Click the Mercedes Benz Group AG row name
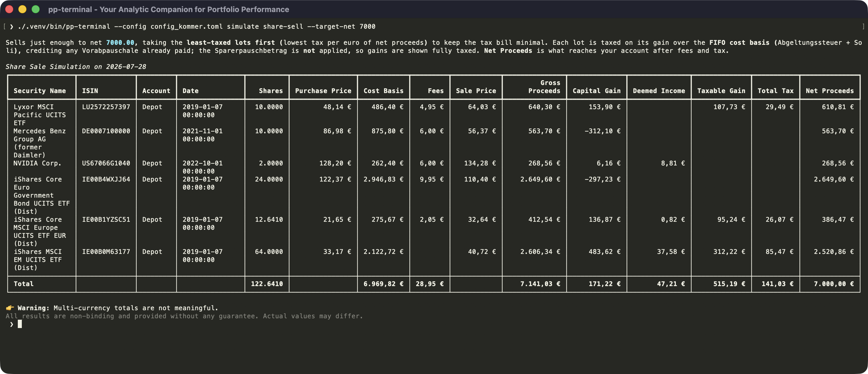This screenshot has width=868, height=374. pos(39,143)
